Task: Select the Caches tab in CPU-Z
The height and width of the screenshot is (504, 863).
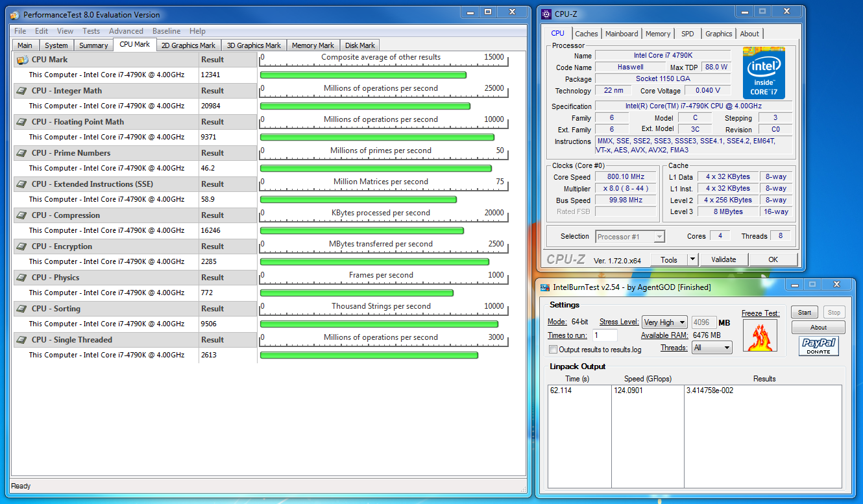Action: (x=587, y=34)
